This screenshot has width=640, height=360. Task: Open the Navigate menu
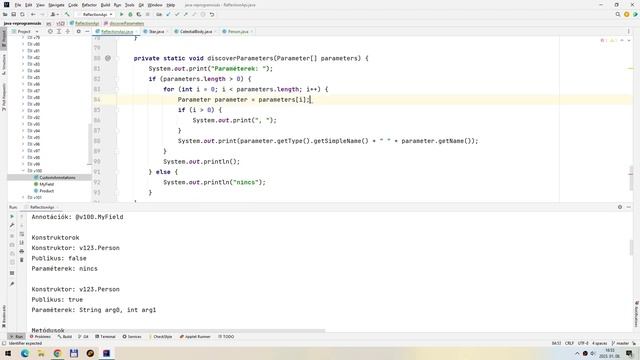tap(56, 5)
